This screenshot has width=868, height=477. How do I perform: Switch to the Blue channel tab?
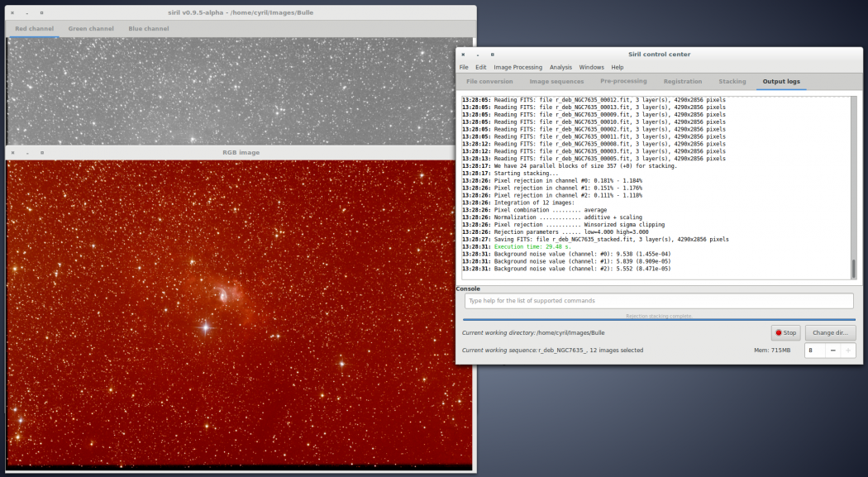148,27
